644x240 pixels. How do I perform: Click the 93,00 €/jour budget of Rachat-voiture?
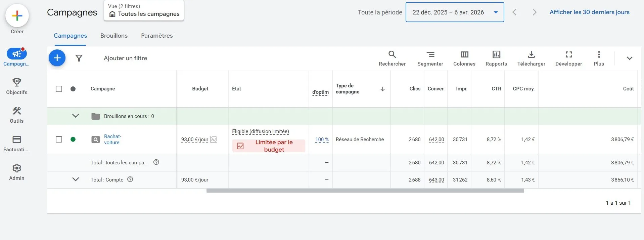tap(194, 139)
